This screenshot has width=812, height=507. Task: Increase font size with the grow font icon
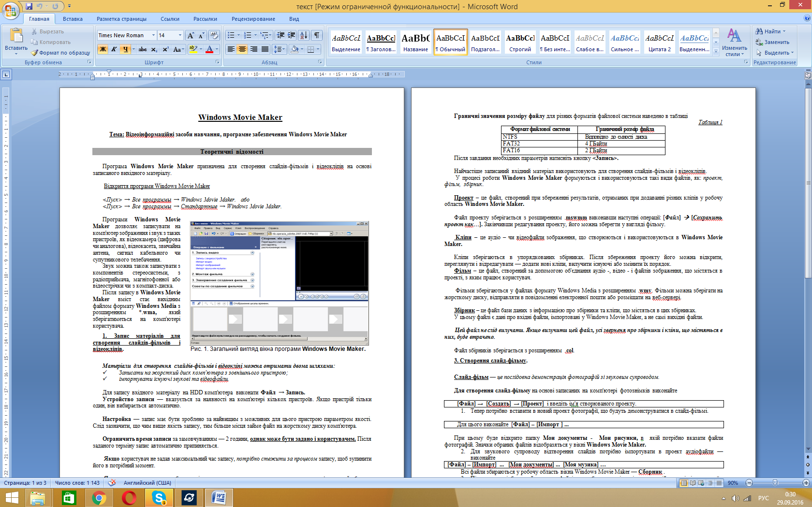(191, 35)
